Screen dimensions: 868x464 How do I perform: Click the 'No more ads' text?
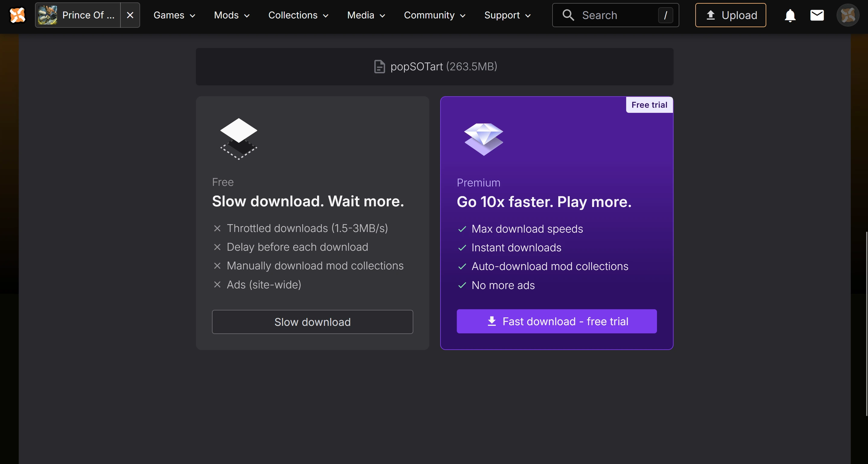503,285
